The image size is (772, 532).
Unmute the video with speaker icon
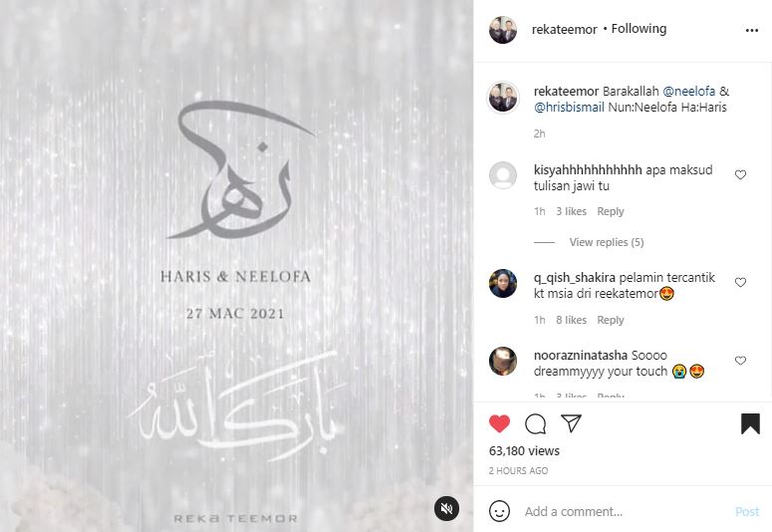[x=446, y=509]
